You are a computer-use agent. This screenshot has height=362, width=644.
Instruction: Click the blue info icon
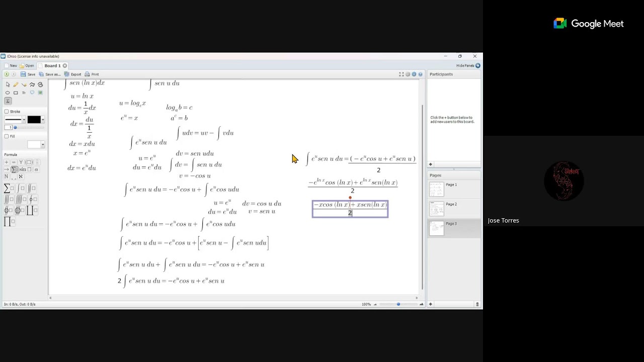click(414, 74)
